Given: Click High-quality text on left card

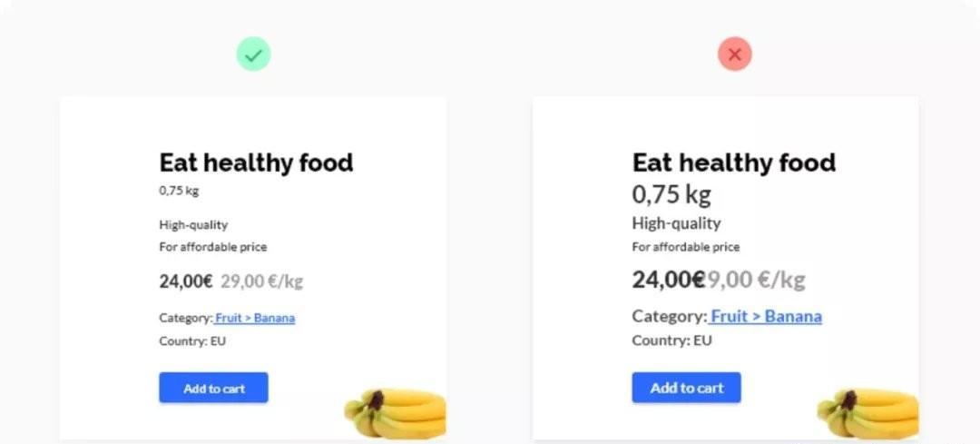Looking at the screenshot, I should pyautogui.click(x=194, y=225).
